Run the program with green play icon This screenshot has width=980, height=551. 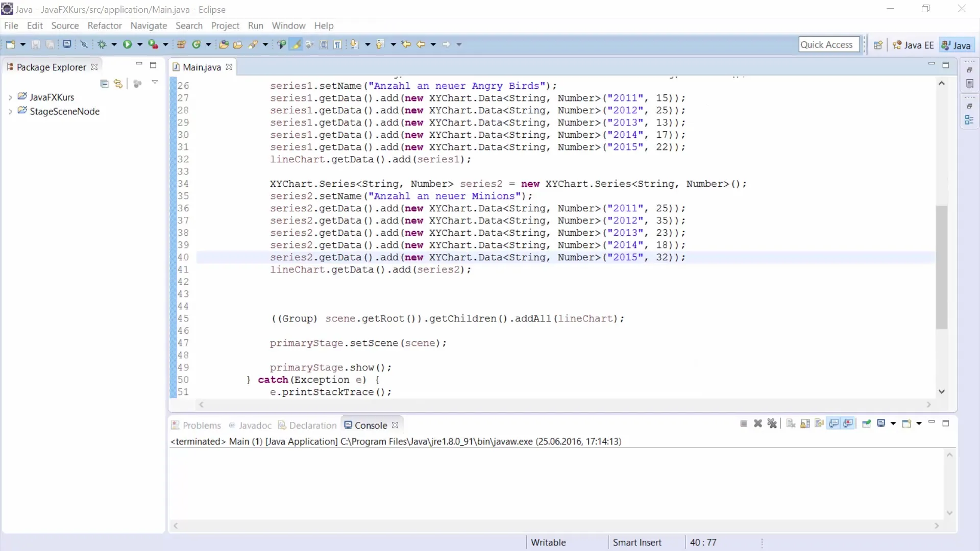click(x=127, y=44)
